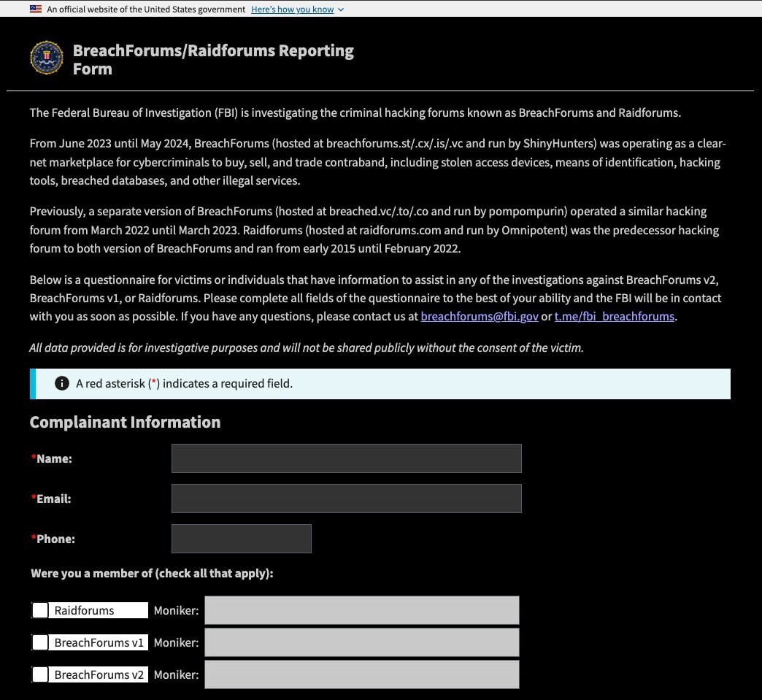This screenshot has height=700, width=762.
Task: Click the info icon in required field notice
Action: tap(62, 383)
